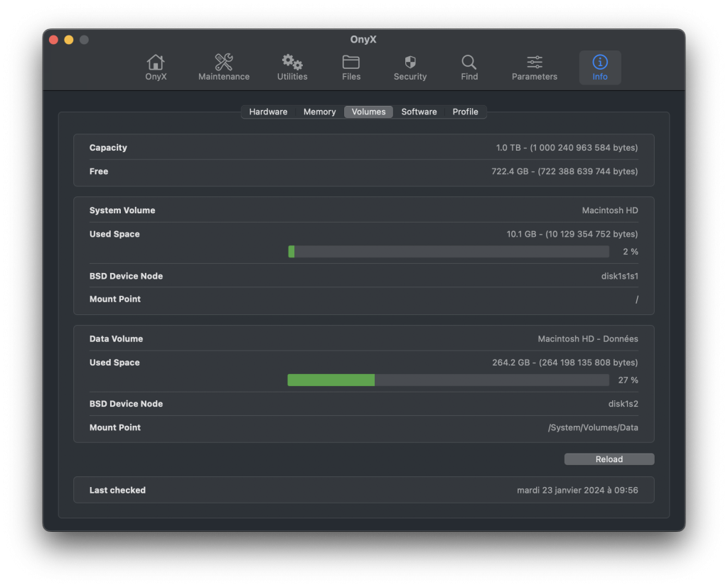Open the Files folder icon

coord(351,68)
